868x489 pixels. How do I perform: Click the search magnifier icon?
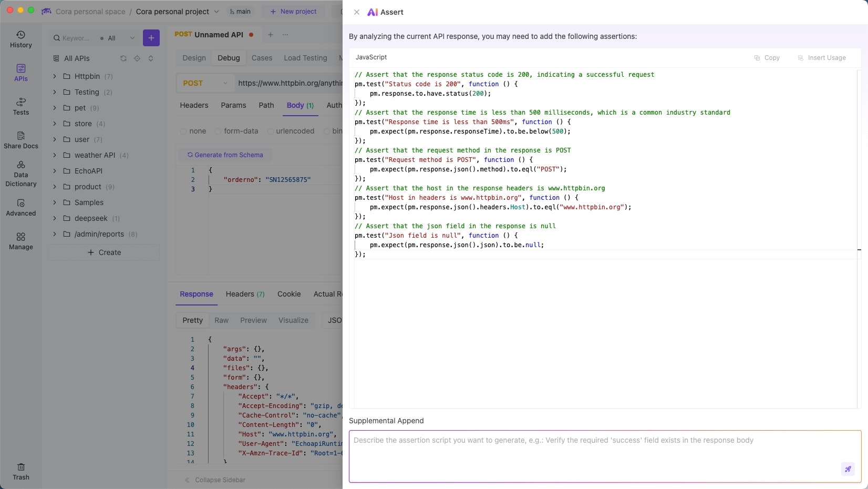pyautogui.click(x=56, y=38)
